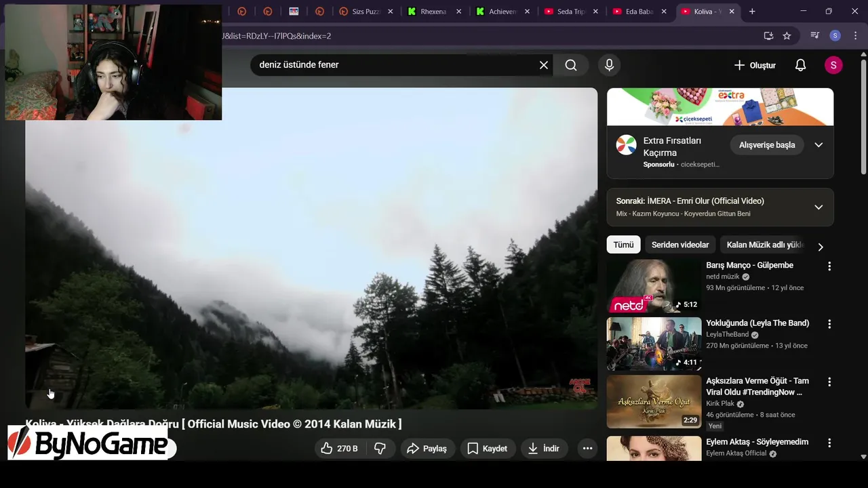Select the Seriden videolar chip
Viewport: 868px width, 488px height.
680,245
